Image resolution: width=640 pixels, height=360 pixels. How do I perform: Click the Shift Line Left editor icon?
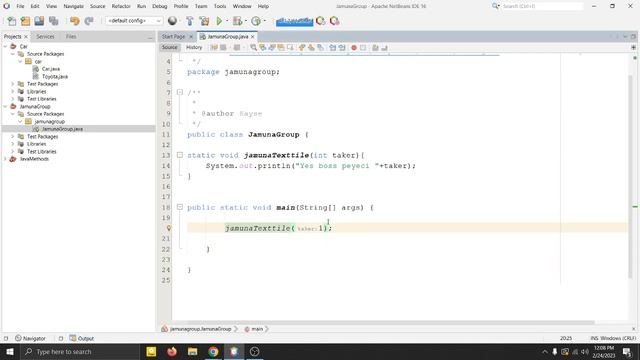point(333,48)
